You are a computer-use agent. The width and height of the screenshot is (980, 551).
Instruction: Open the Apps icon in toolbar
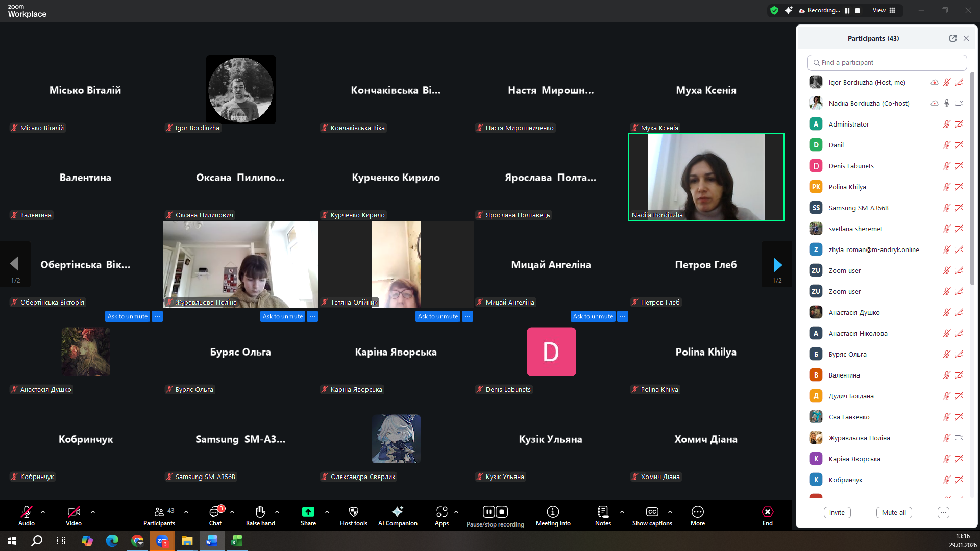(x=442, y=512)
